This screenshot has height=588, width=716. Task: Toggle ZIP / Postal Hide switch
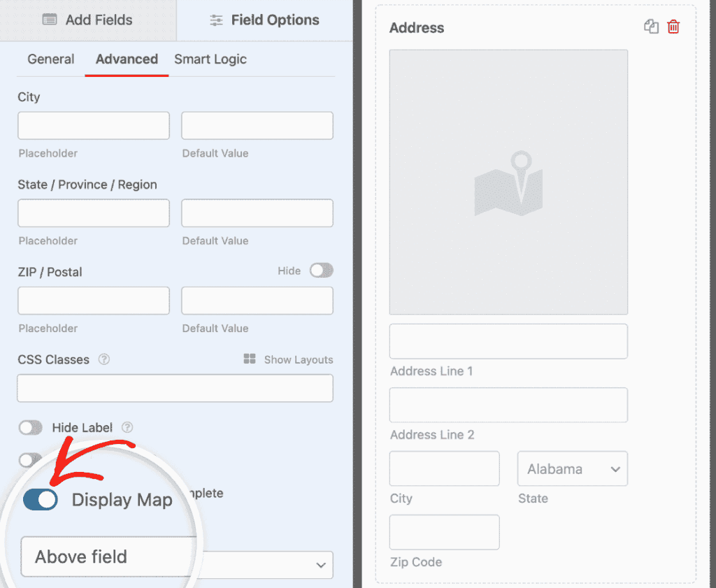click(x=322, y=271)
